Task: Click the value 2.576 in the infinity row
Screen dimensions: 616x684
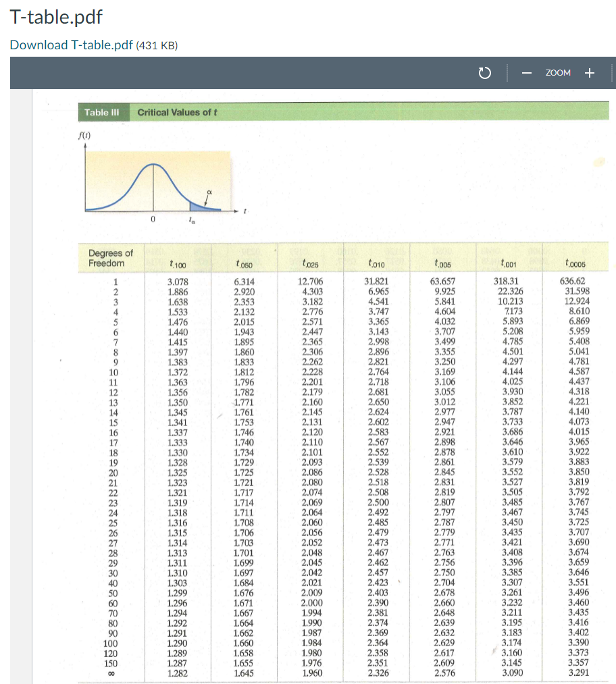Action: click(444, 673)
